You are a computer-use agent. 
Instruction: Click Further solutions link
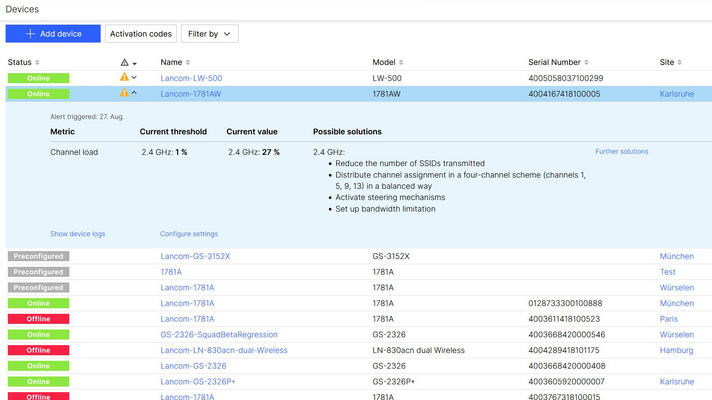point(622,152)
